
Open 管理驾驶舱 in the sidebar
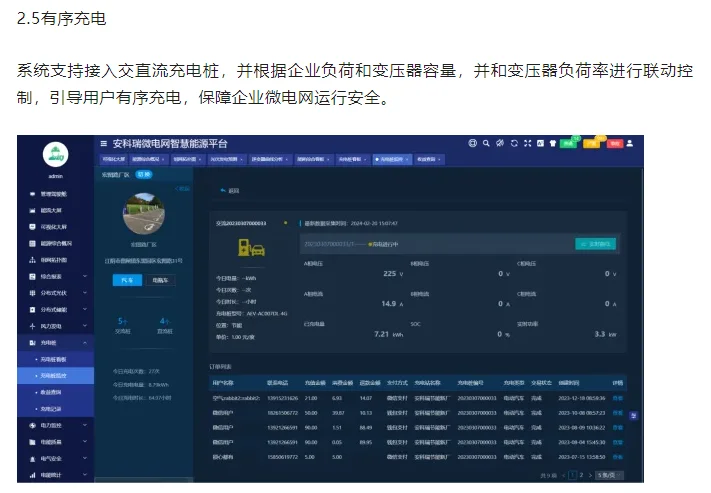tap(53, 194)
